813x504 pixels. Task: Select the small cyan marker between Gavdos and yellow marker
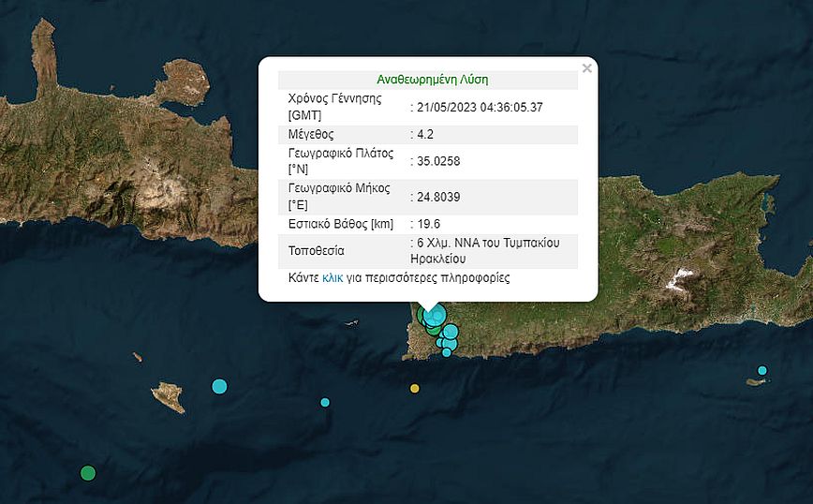click(x=325, y=402)
